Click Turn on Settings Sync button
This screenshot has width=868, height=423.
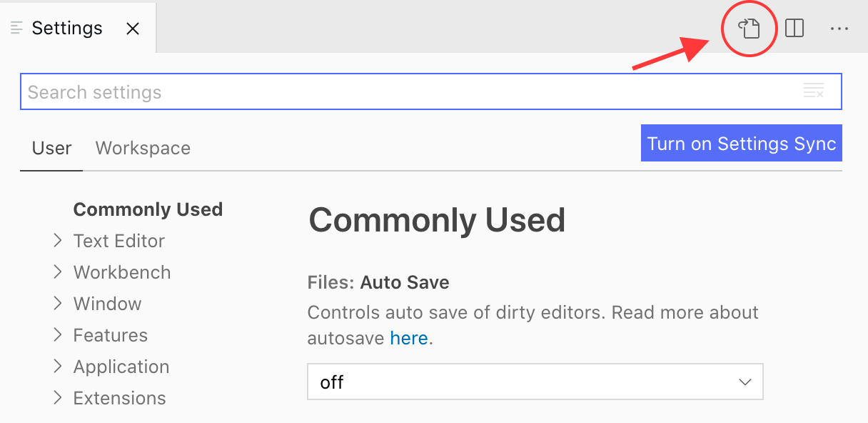(x=741, y=144)
